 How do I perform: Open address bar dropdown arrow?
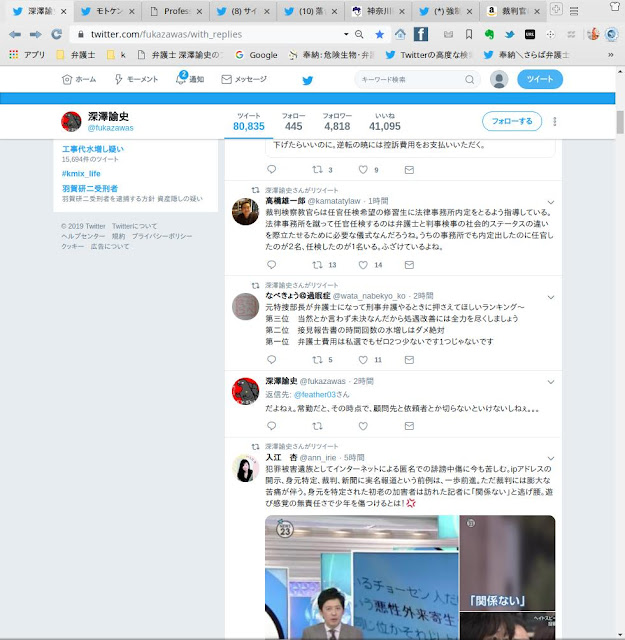coord(346,34)
